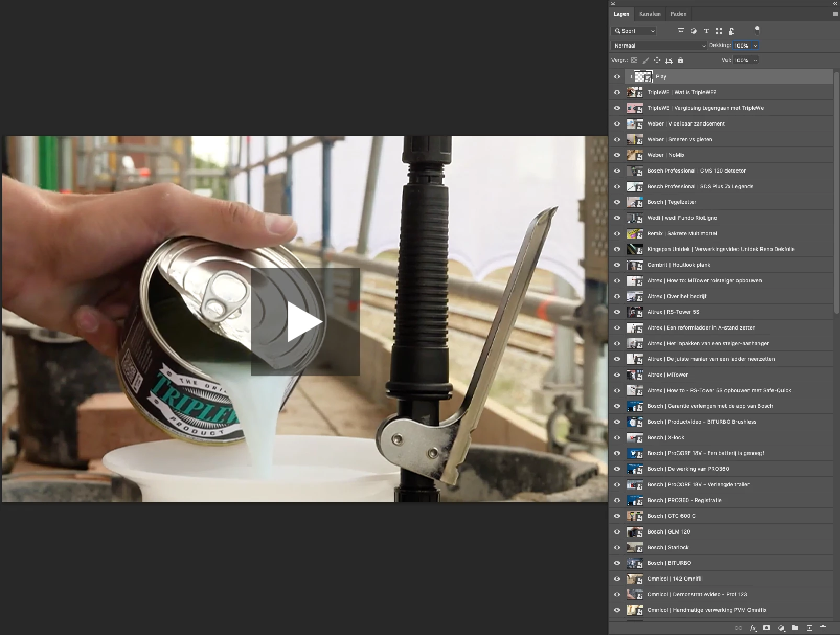The image size is (840, 635).
Task: Link layers chain icon
Action: (x=739, y=628)
